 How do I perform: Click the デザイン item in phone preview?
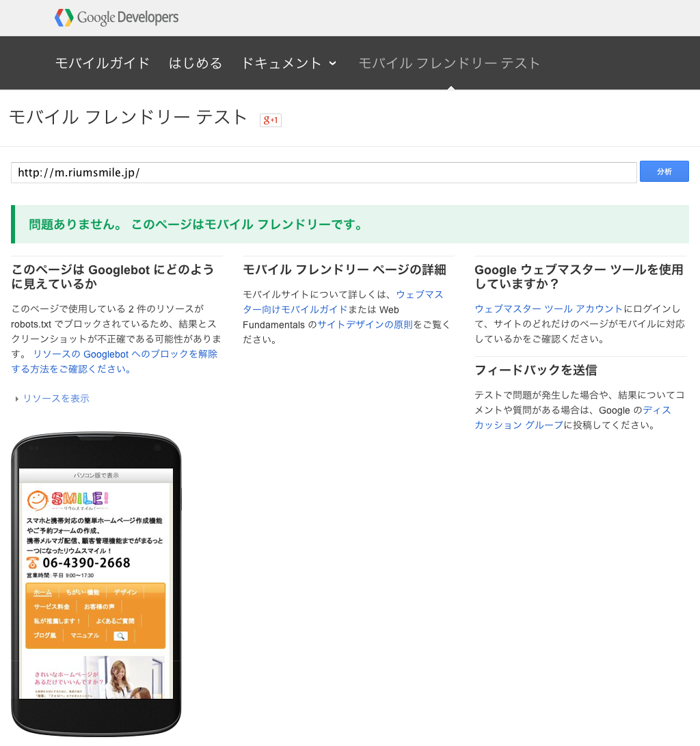(x=126, y=592)
